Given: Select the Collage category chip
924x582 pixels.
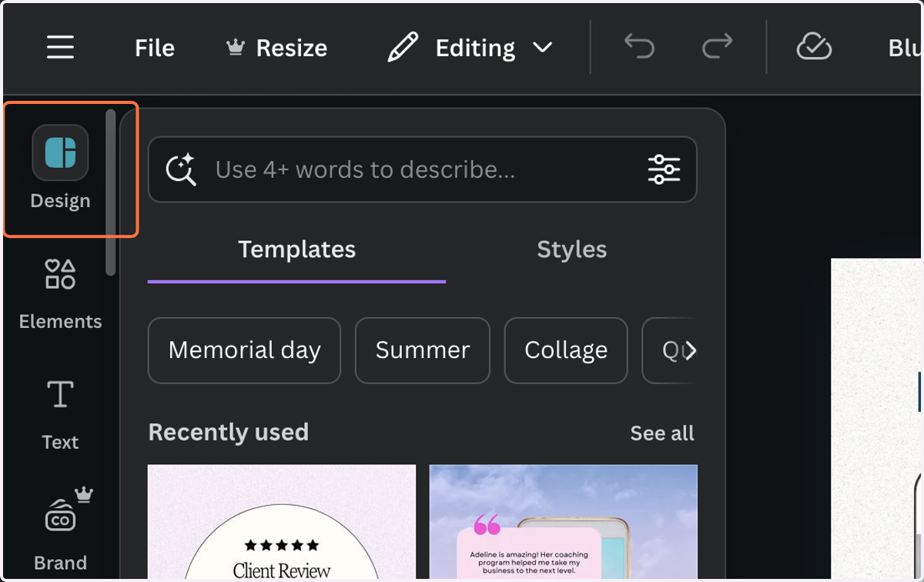Looking at the screenshot, I should [x=566, y=350].
